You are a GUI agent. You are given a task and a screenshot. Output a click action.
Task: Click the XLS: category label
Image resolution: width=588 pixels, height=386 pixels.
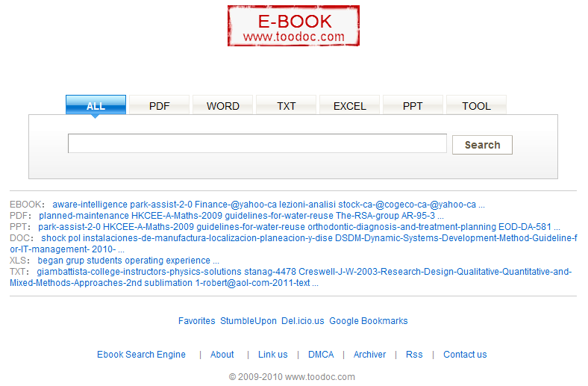[x=19, y=261]
